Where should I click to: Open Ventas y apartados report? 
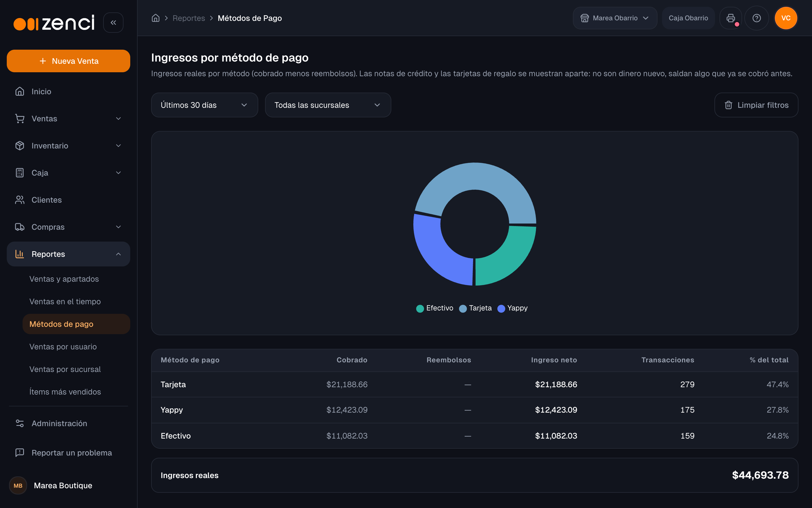(x=64, y=279)
